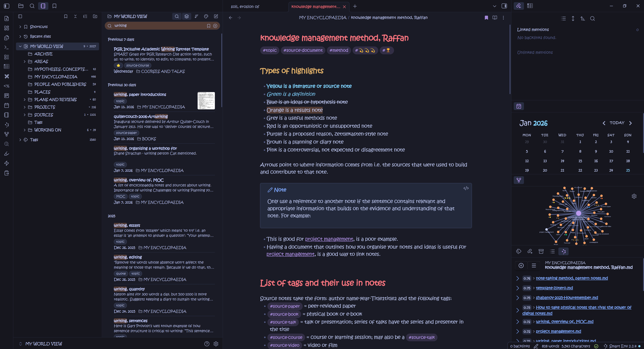Expand the PROJECTS folder
The height and width of the screenshot is (349, 644).
[x=24, y=107]
